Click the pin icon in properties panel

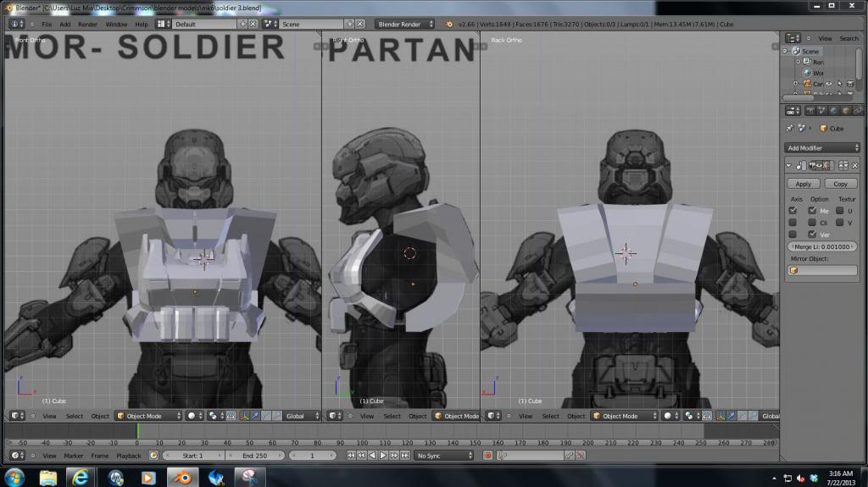pos(790,128)
